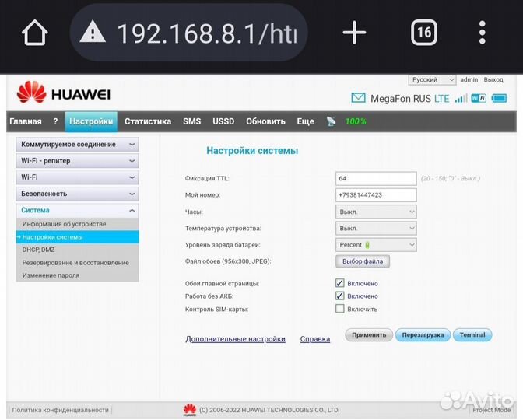The height and width of the screenshot is (420, 523).
Task: Enable Контроль SIM-карты checkbox
Action: (x=340, y=309)
